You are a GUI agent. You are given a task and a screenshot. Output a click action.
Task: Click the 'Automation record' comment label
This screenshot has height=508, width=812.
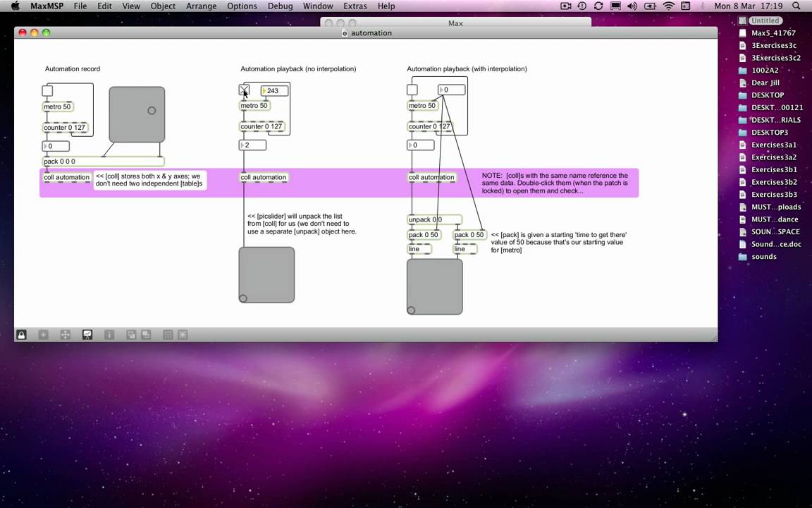pyautogui.click(x=73, y=69)
